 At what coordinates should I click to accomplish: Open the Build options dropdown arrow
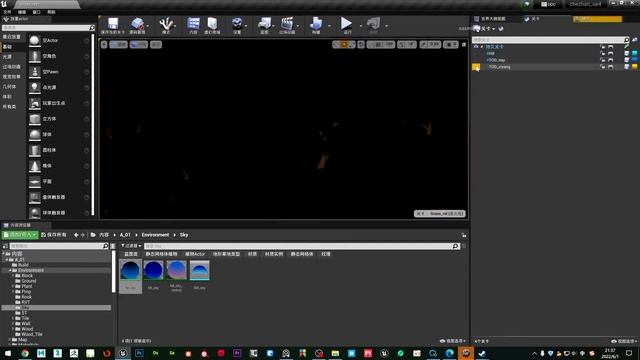pyautogui.click(x=329, y=26)
